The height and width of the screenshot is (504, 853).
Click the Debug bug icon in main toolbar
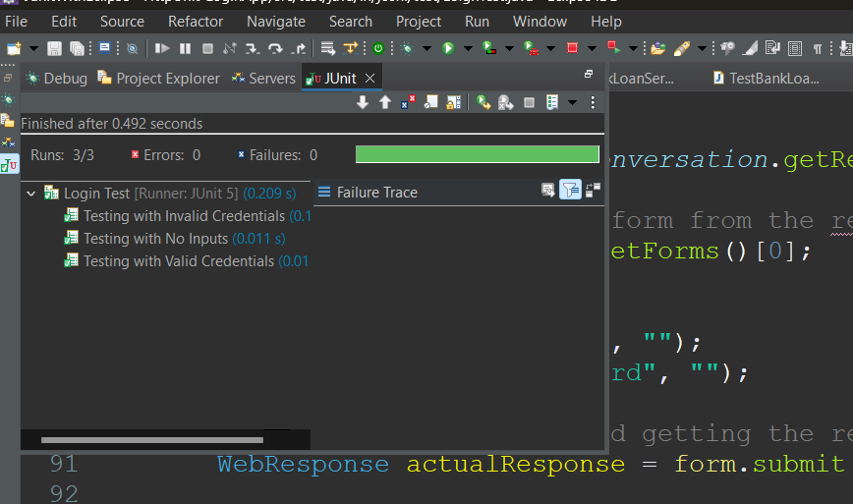(x=407, y=48)
